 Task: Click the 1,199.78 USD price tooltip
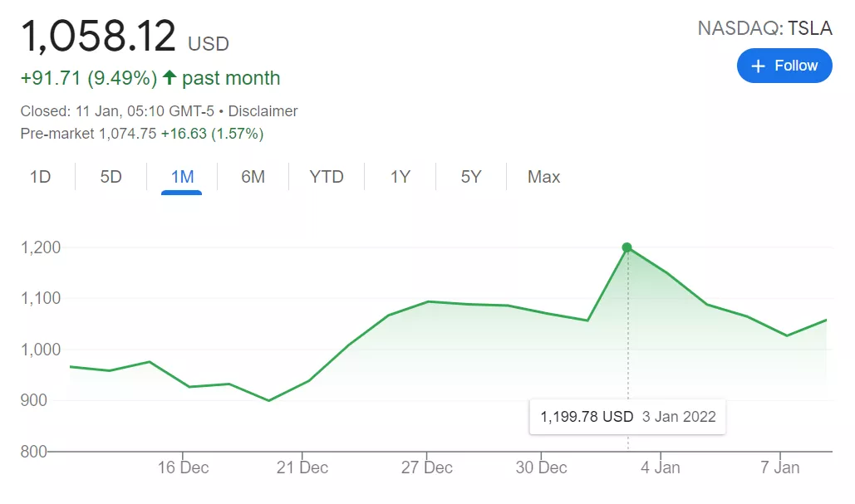pyautogui.click(x=627, y=417)
